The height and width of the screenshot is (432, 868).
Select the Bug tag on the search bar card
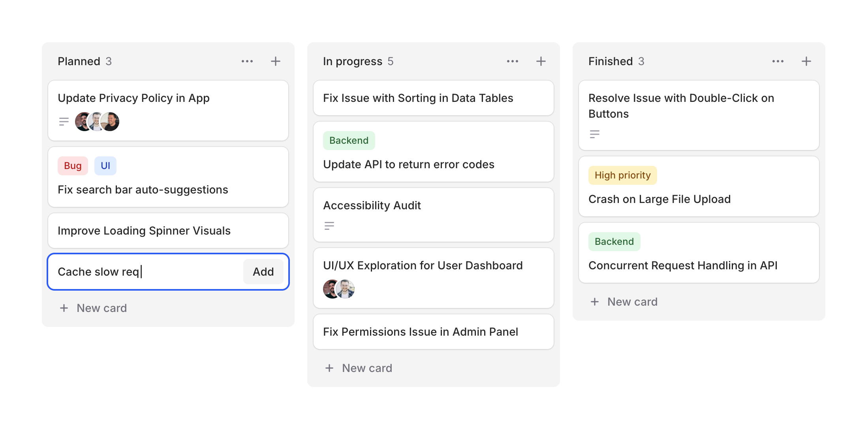(x=72, y=165)
